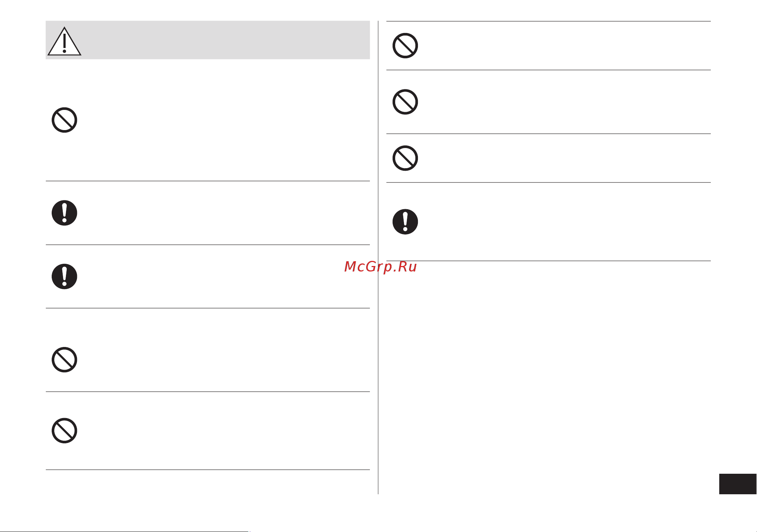Viewport: 757px width, 532px height.
Task: Click the warning triangle icon in gray header
Action: click(64, 41)
